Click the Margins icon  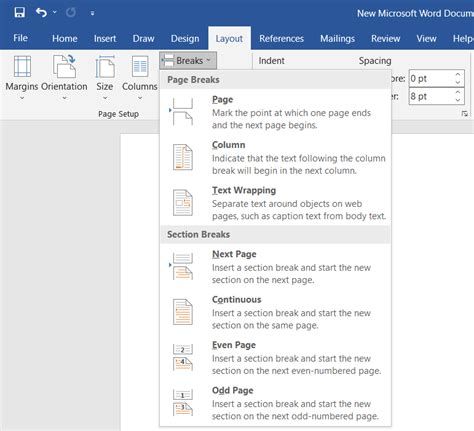point(22,67)
